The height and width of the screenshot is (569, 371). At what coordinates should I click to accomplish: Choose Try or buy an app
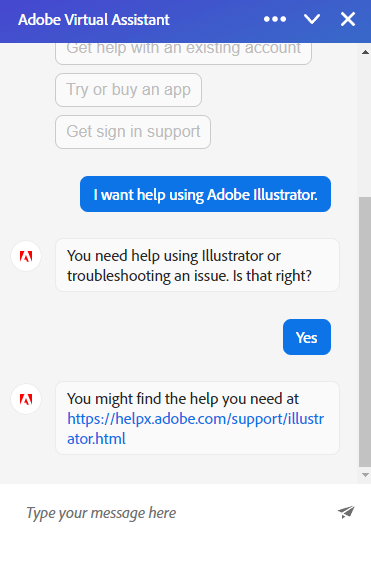(x=128, y=90)
